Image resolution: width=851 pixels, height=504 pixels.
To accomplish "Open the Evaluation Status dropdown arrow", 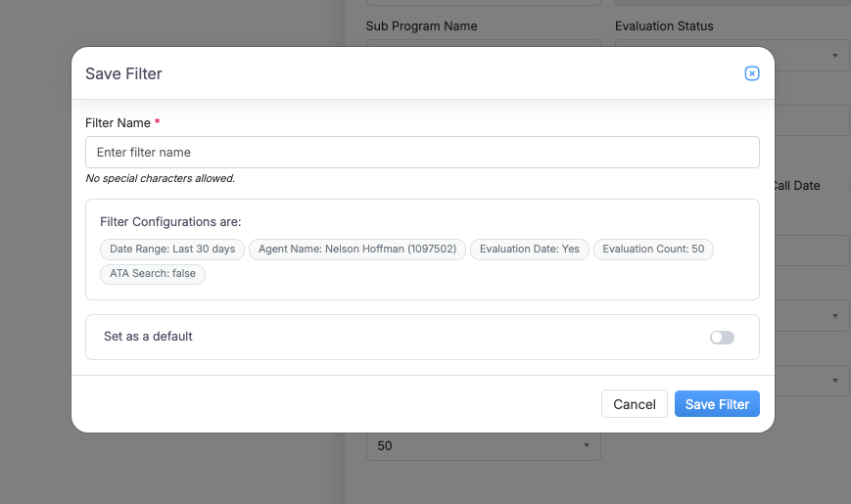I will click(x=835, y=55).
